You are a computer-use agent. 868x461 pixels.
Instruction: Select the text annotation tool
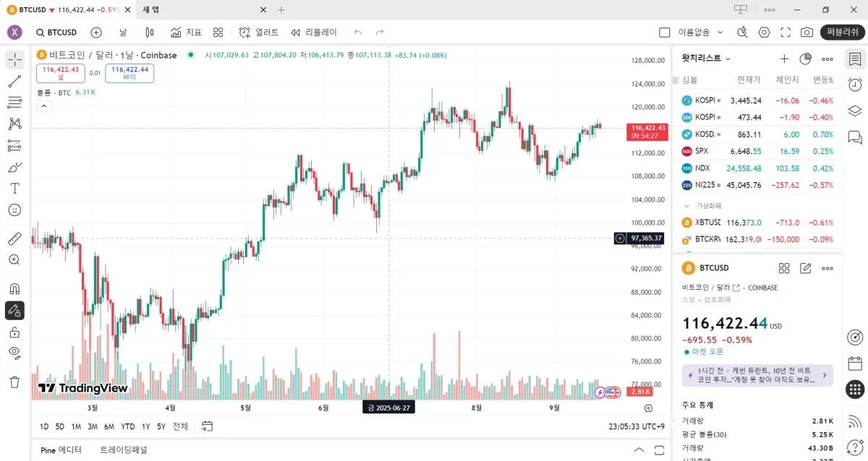(14, 188)
